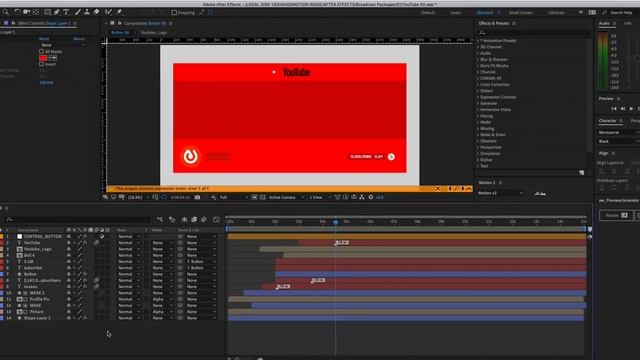Click the Frame Blending timeline icon
Screen dimensions: 640x360
(x=194, y=220)
